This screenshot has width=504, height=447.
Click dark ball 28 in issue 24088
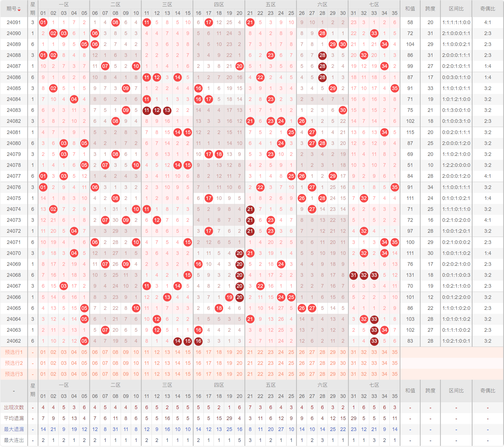pyautogui.click(x=322, y=55)
